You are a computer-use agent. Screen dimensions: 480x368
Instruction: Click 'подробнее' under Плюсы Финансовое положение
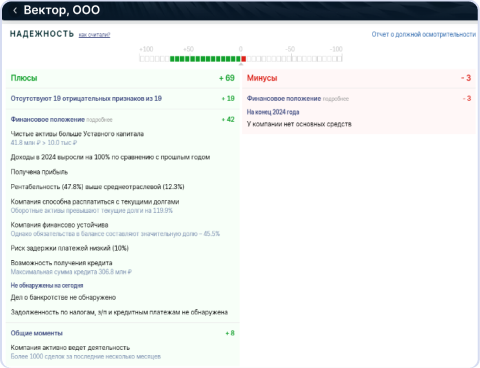point(99,120)
